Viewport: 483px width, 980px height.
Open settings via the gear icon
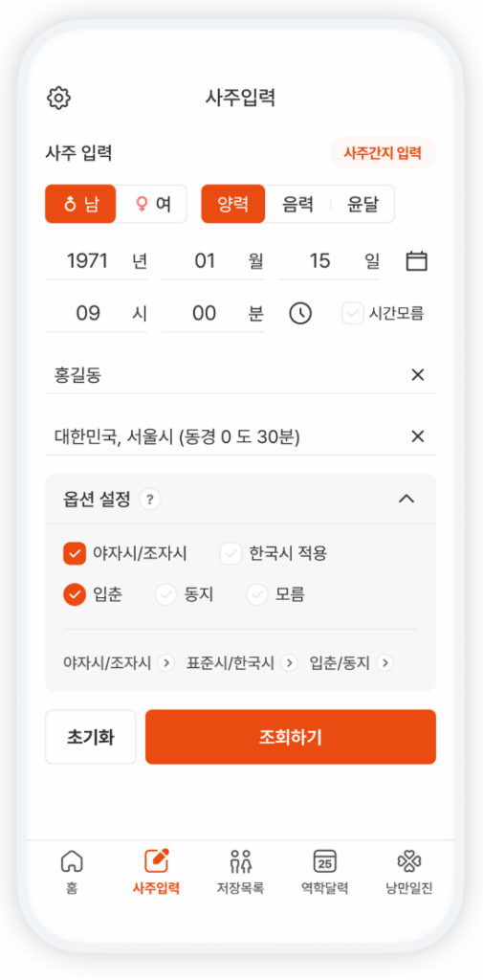[x=58, y=98]
